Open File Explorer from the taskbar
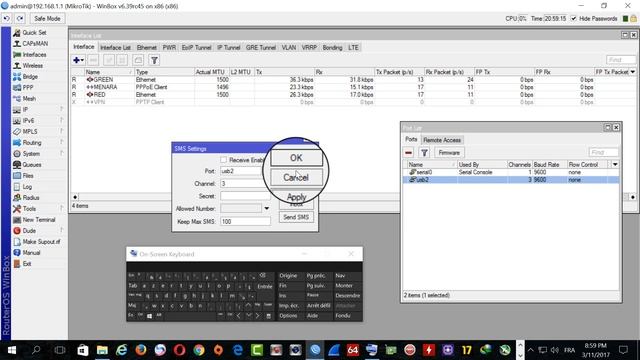Viewport: 640px width, 360px height. click(x=102, y=350)
